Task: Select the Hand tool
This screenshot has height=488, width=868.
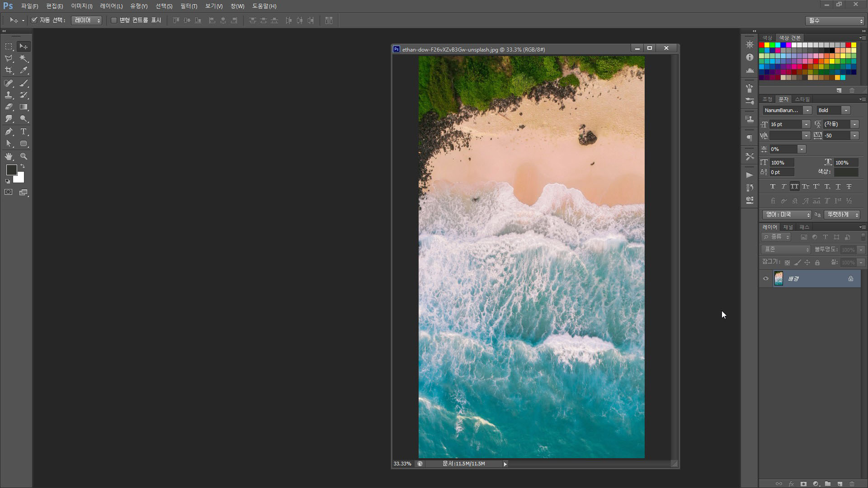Action: click(x=9, y=156)
